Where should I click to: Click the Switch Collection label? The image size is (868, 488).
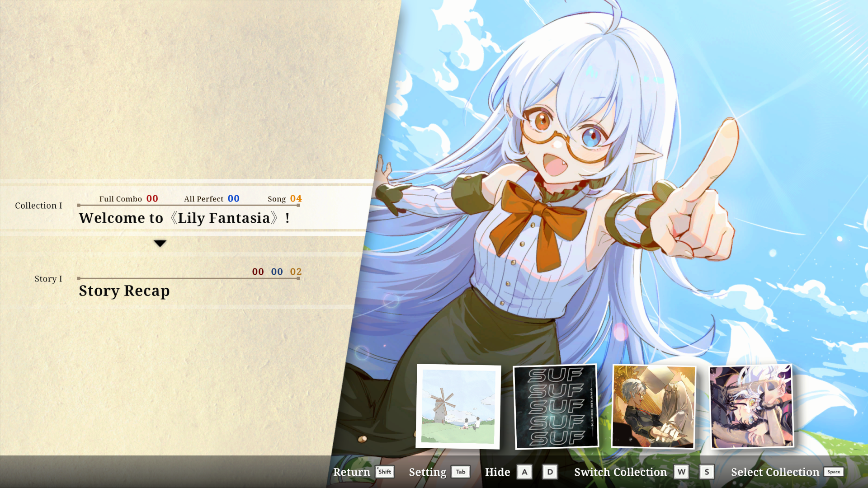click(621, 472)
